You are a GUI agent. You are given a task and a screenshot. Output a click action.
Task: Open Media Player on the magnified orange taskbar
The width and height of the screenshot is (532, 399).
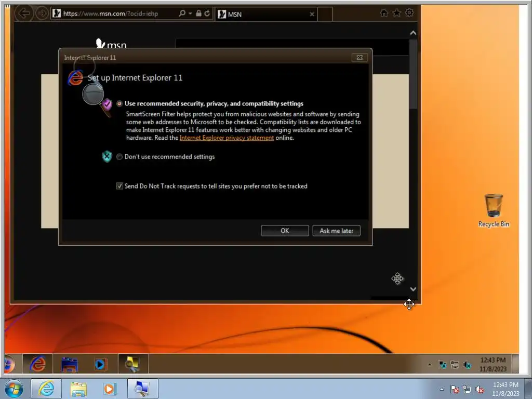(100, 364)
